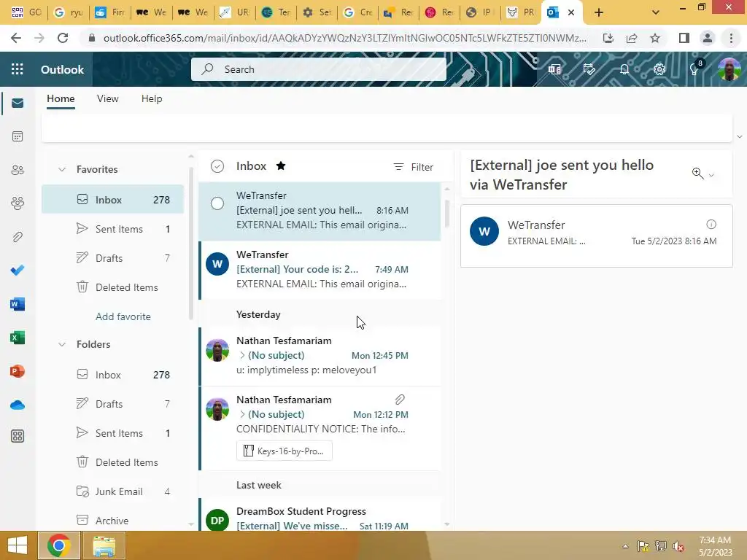Click Add favorite link

(123, 316)
